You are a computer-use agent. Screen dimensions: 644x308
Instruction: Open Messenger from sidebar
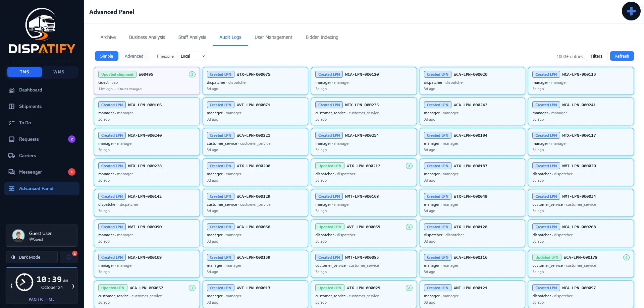click(42, 172)
